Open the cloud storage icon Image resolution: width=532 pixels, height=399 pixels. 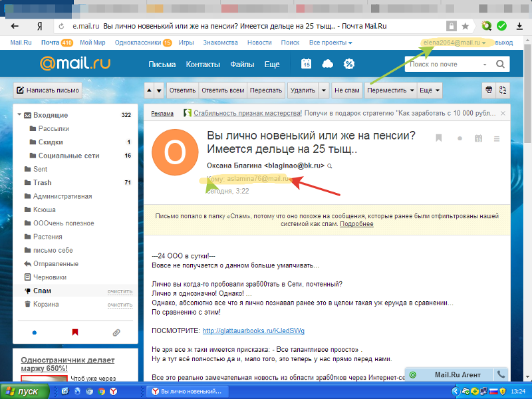click(x=327, y=64)
